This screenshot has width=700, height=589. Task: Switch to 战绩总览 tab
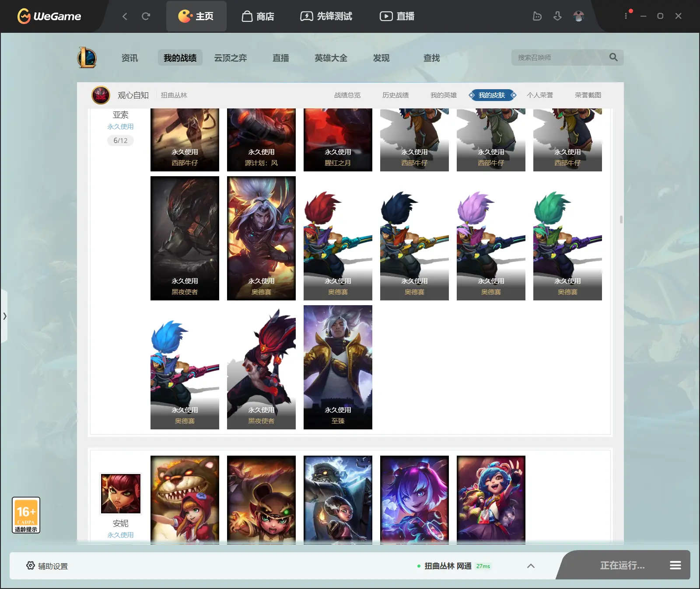pos(347,95)
